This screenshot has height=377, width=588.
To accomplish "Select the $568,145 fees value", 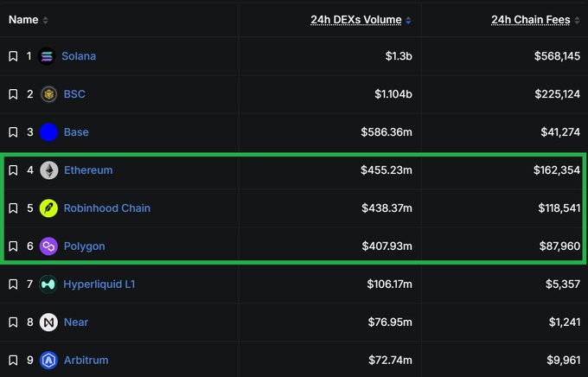I will click(557, 56).
